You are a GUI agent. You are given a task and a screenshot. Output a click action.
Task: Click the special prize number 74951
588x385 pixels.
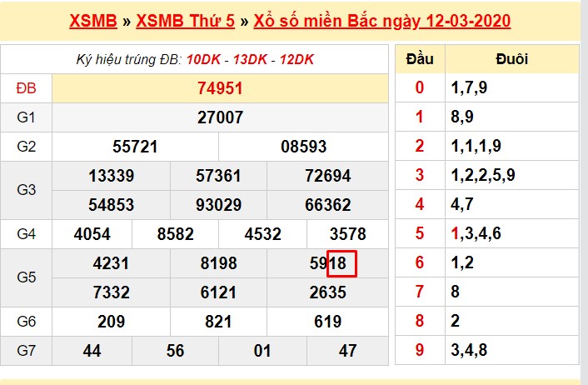(220, 88)
